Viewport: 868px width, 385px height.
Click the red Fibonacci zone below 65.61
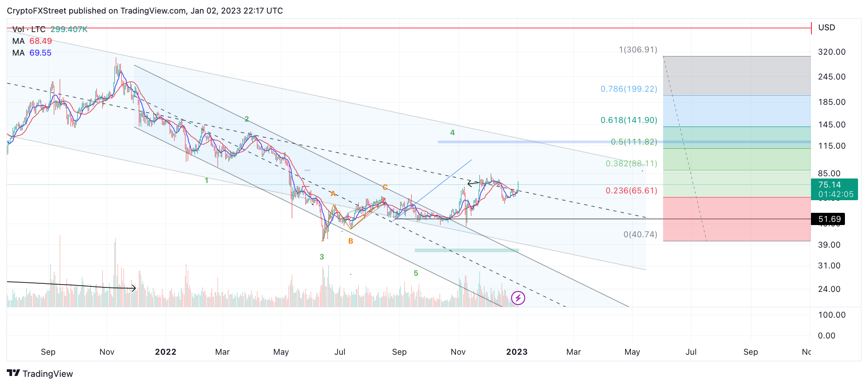[737, 219]
